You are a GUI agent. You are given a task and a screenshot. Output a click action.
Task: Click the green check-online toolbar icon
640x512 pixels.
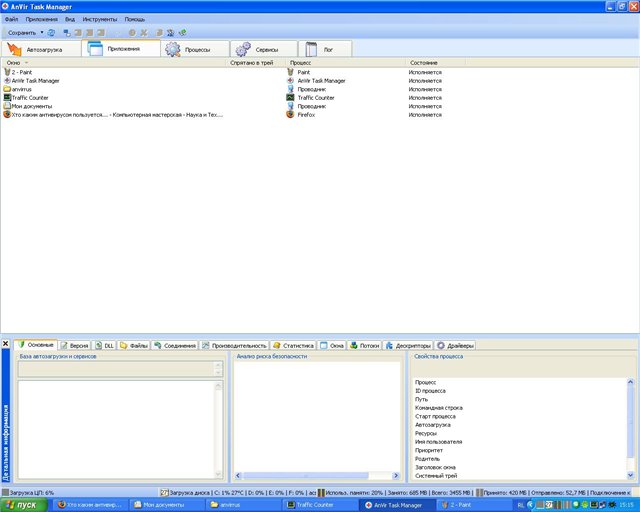pos(182,33)
